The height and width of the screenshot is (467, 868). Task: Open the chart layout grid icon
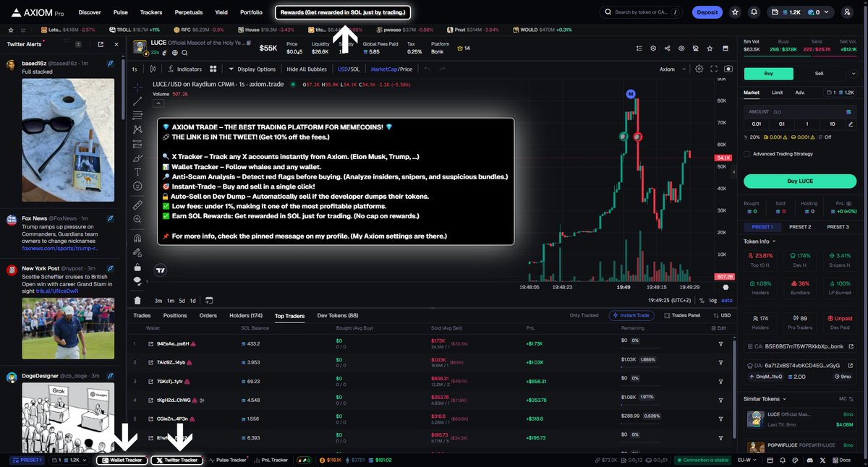pos(213,69)
